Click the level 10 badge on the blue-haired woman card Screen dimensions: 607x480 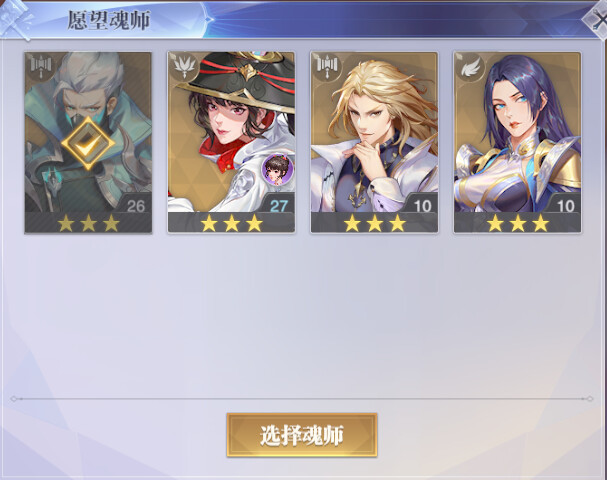click(x=565, y=206)
